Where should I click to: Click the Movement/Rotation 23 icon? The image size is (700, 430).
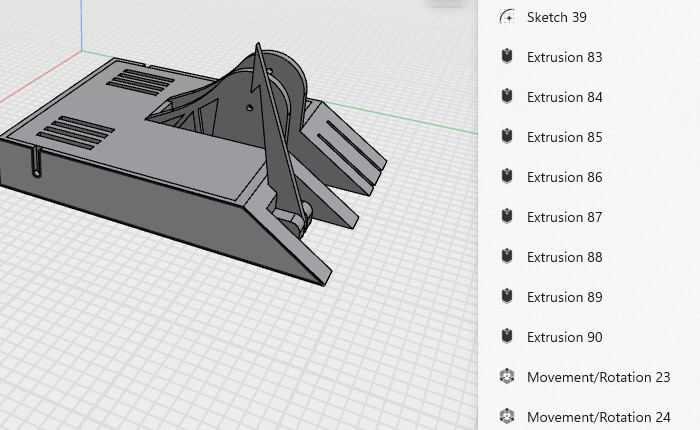point(507,377)
